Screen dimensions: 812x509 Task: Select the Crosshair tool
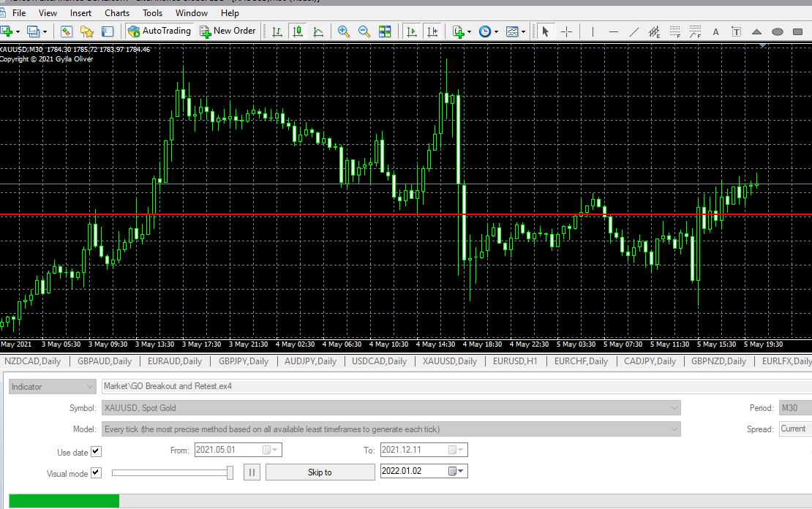tap(566, 31)
